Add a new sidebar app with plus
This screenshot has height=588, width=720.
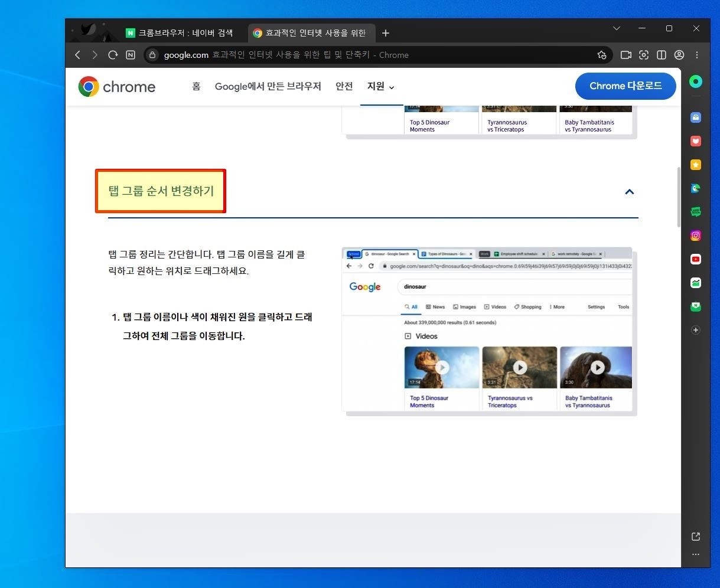pyautogui.click(x=696, y=330)
